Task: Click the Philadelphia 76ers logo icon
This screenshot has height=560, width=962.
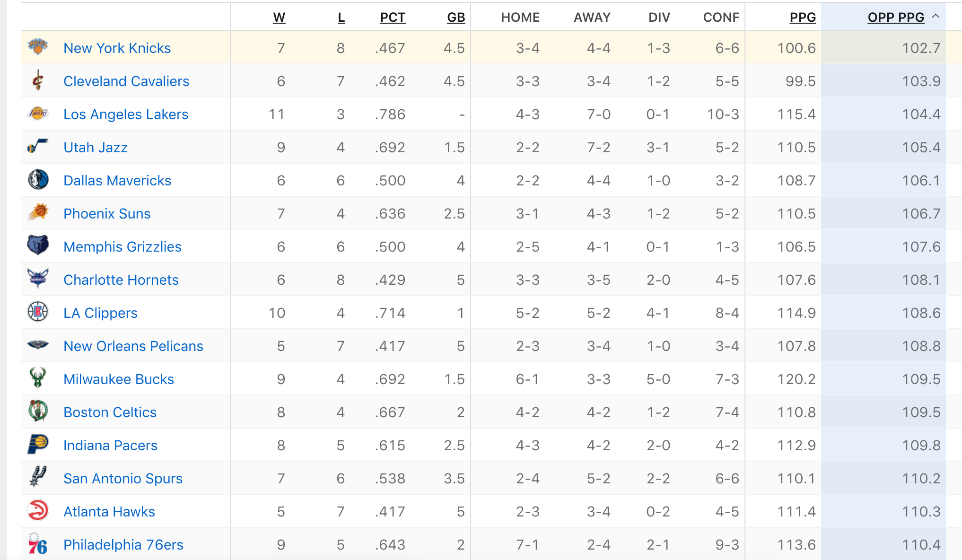Action: [x=38, y=544]
